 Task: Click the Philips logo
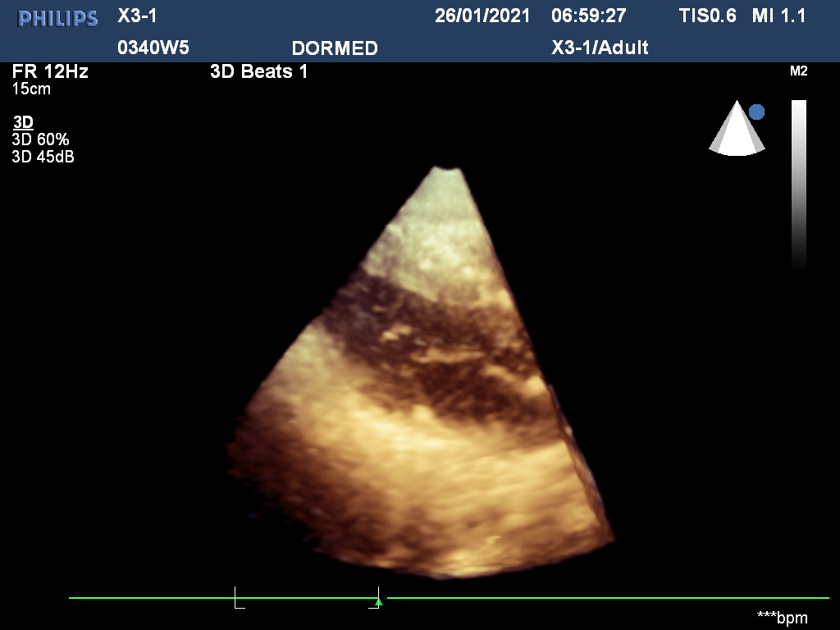pyautogui.click(x=58, y=18)
